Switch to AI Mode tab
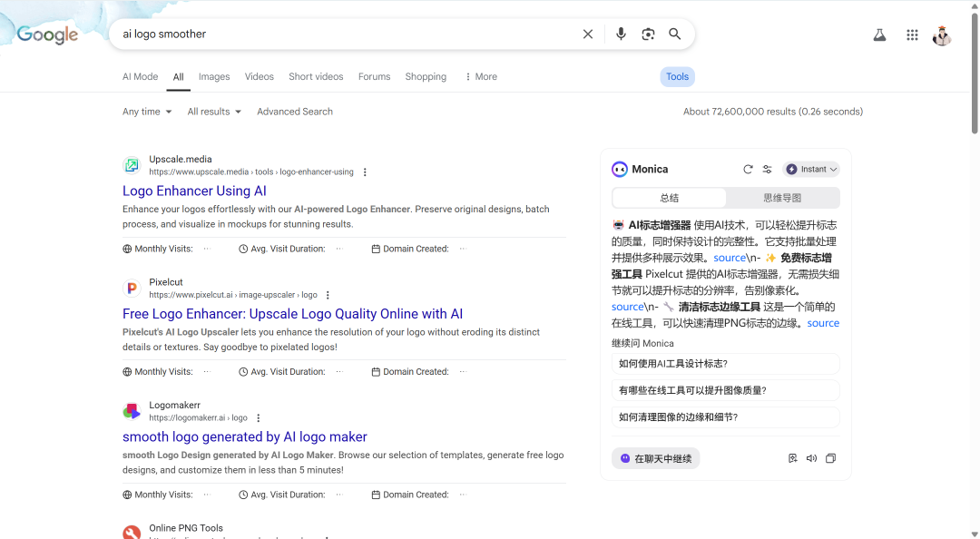 140,76
